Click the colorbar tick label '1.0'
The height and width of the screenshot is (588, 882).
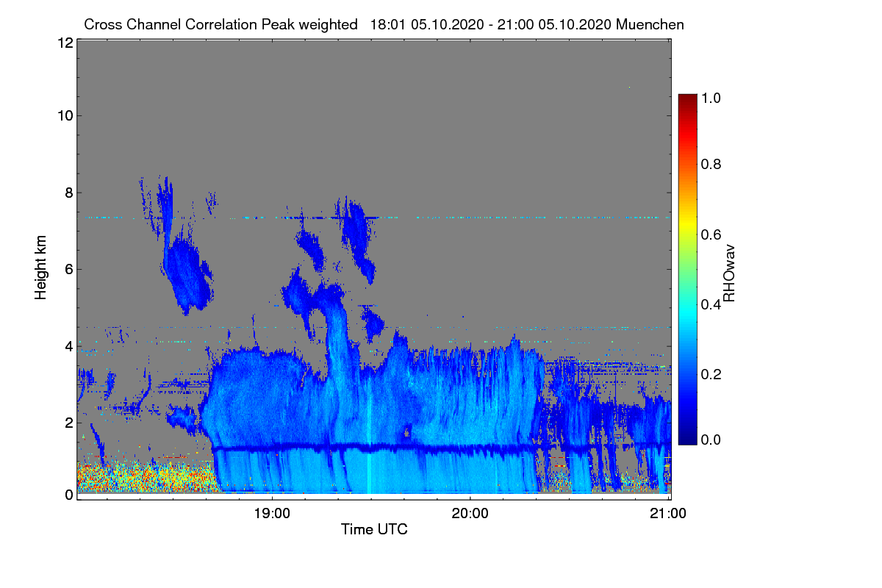[x=710, y=97]
